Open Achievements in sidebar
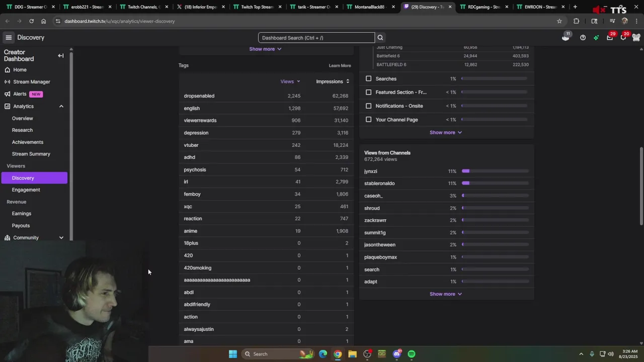644x362 pixels. (28, 142)
